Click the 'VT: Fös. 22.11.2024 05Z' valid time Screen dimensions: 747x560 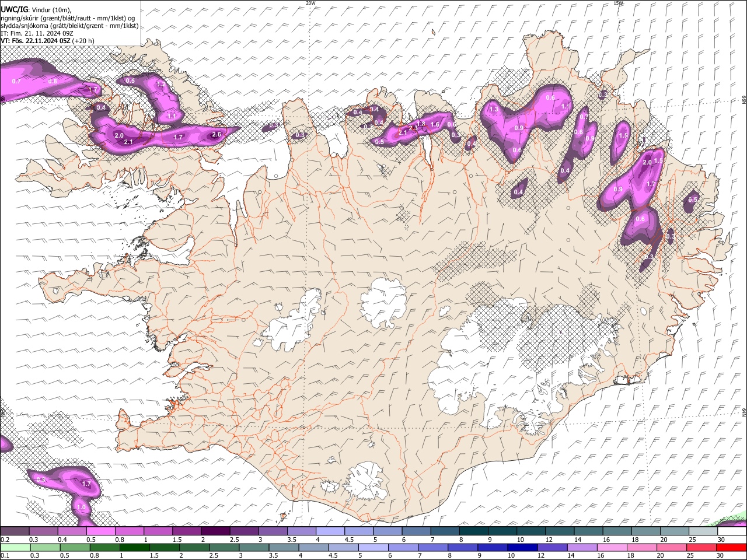point(36,41)
